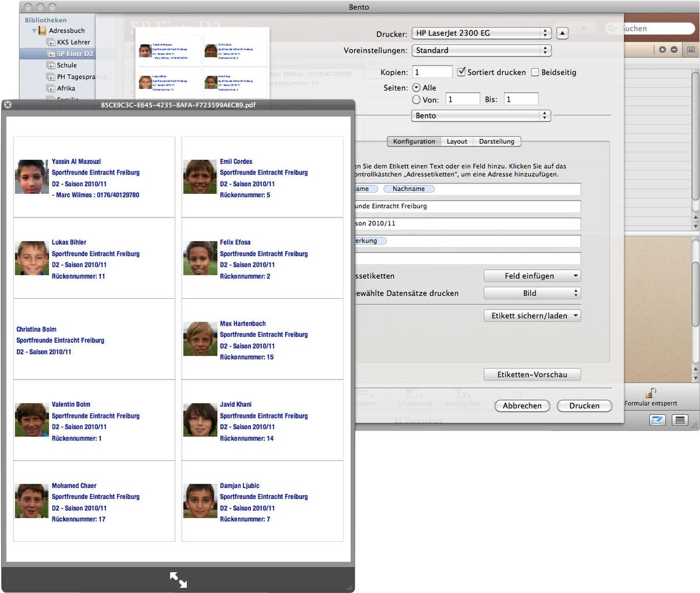The image size is (700, 593).
Task: Click Lukas Bihler's photo in the preview
Action: tap(32, 258)
